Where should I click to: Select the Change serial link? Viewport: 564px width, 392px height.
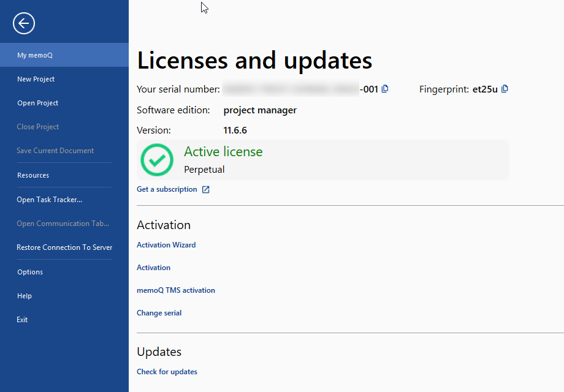[159, 313]
